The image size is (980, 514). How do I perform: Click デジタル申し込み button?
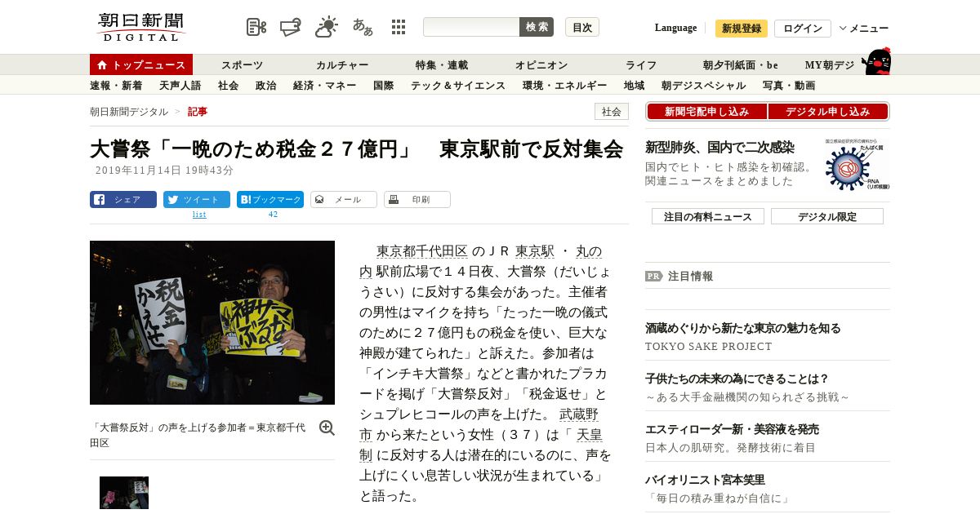click(828, 112)
